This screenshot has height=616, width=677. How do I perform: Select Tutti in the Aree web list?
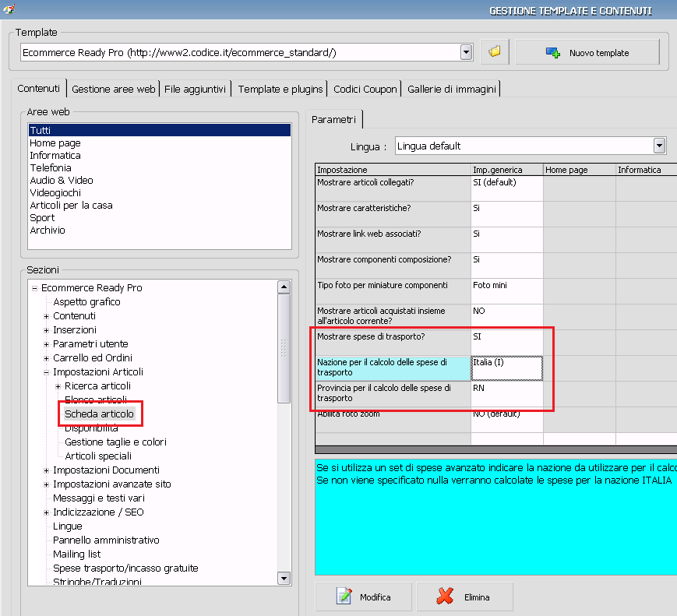(x=160, y=130)
